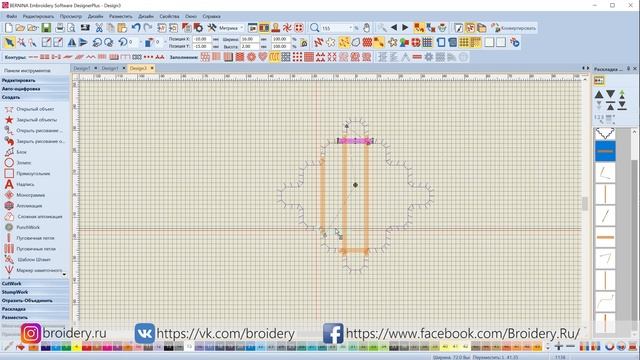Open the Edit menu
Image resolution: width=640 pixels, height=360 pixels.
[x=38, y=16]
